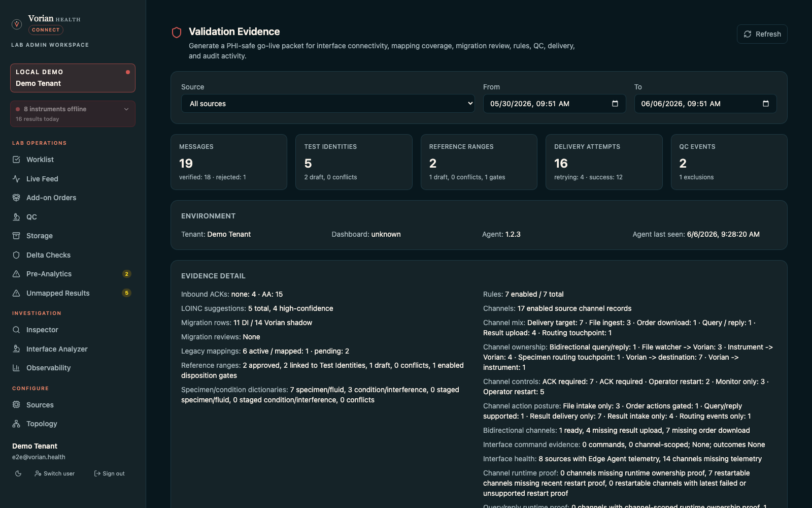The height and width of the screenshot is (508, 812).
Task: Click 'LOINC suggestions' evidence line
Action: 257,308
